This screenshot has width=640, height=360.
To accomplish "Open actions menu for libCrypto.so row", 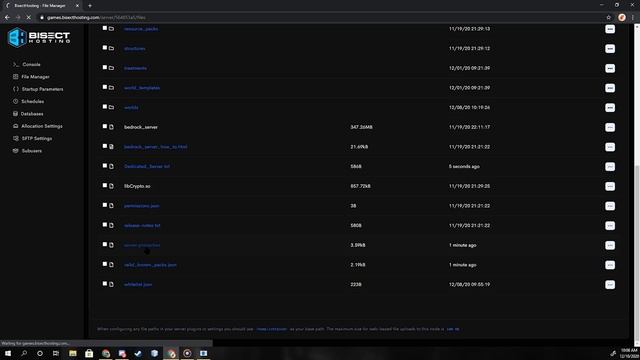I will [610, 186].
